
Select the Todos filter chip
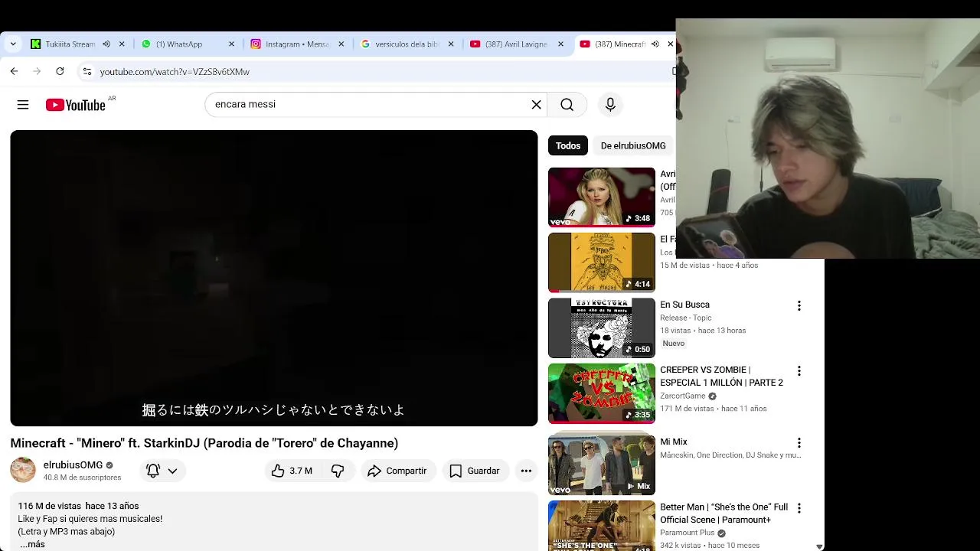point(568,145)
